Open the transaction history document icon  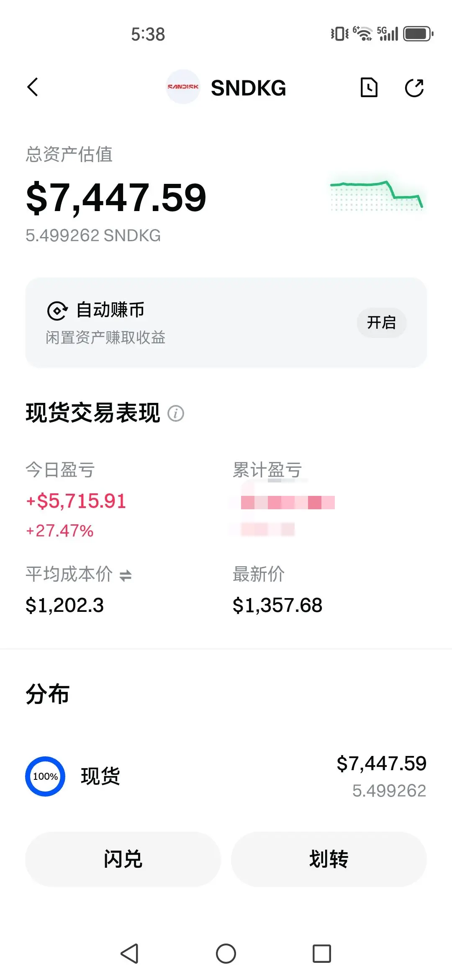coord(369,88)
